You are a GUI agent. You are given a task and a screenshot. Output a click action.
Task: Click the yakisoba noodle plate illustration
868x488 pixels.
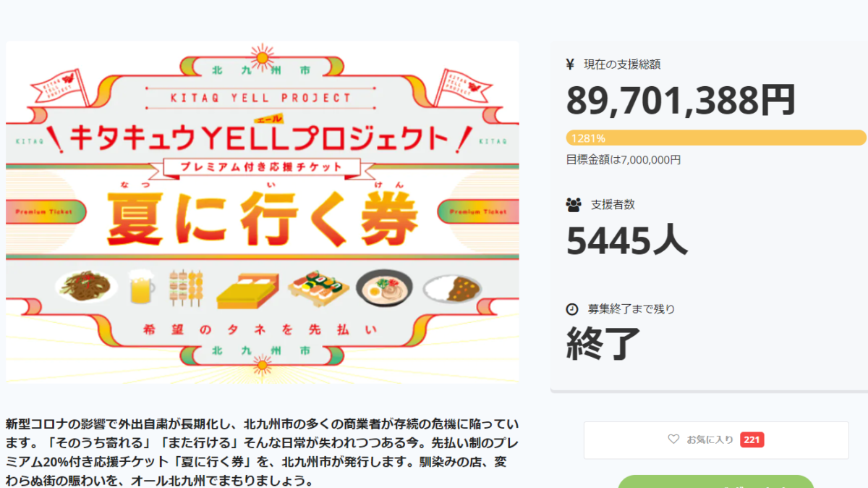click(87, 287)
